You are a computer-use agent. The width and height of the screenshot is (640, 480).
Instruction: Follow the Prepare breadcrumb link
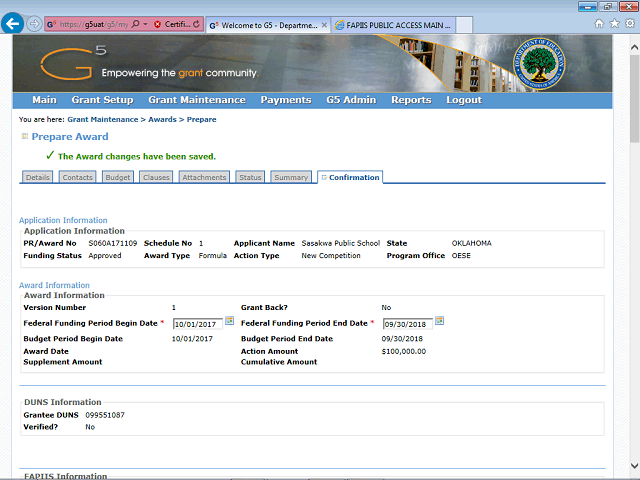pyautogui.click(x=202, y=120)
